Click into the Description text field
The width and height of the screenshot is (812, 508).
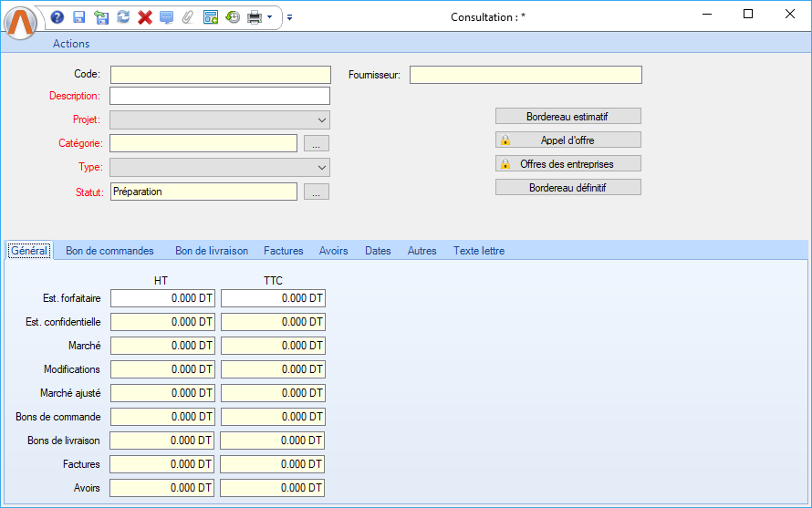(x=220, y=96)
